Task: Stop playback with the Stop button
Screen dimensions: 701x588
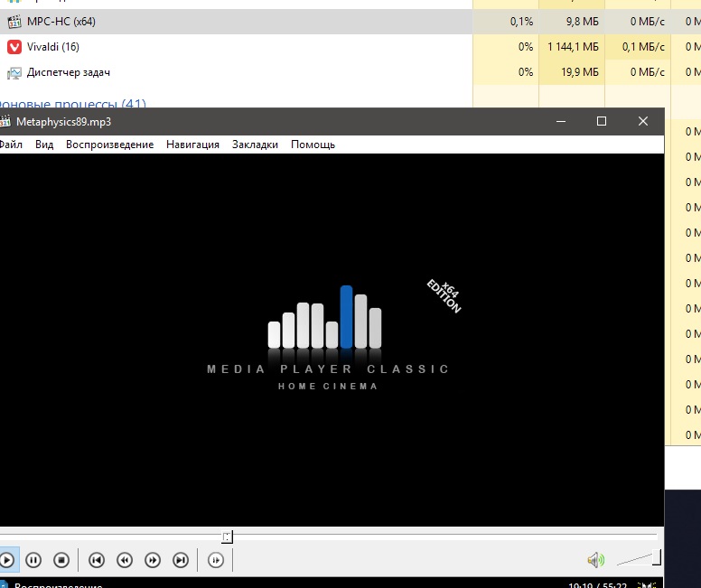Action: [61, 560]
